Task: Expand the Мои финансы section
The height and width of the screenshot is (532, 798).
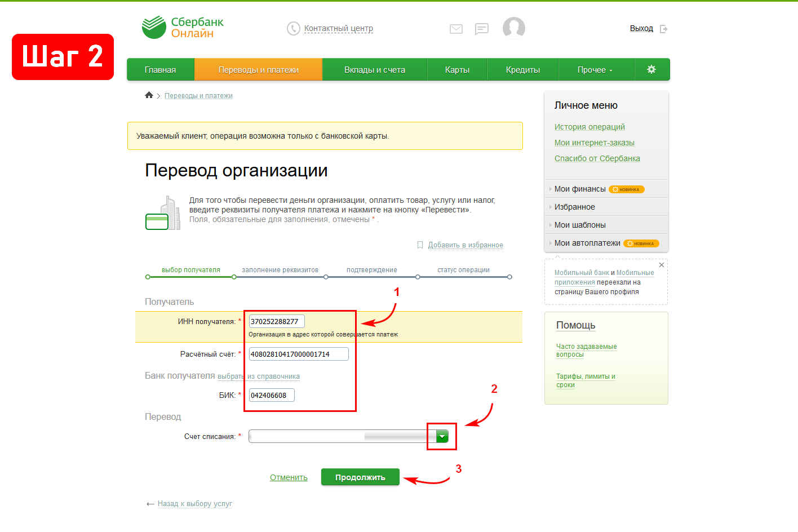Action: coord(580,189)
